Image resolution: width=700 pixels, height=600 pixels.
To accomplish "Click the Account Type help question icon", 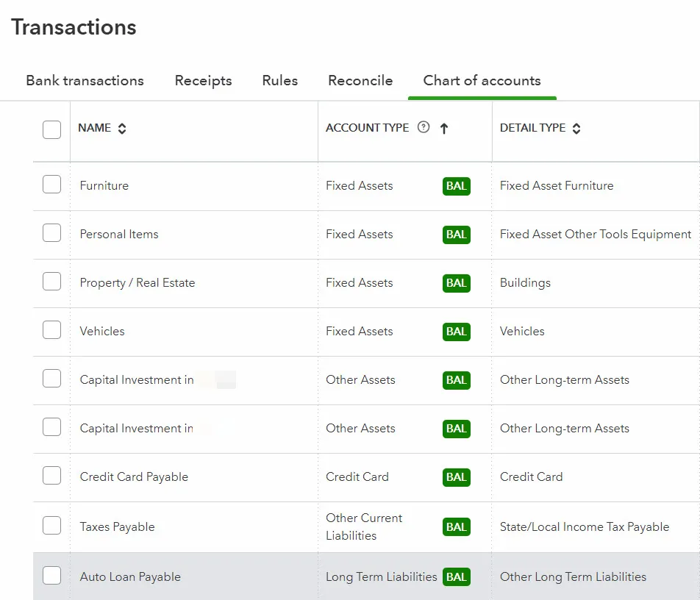I will point(423,127).
